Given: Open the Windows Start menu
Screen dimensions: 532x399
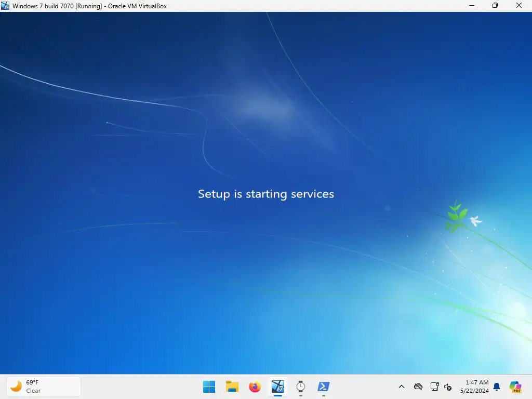Looking at the screenshot, I should pyautogui.click(x=209, y=387).
